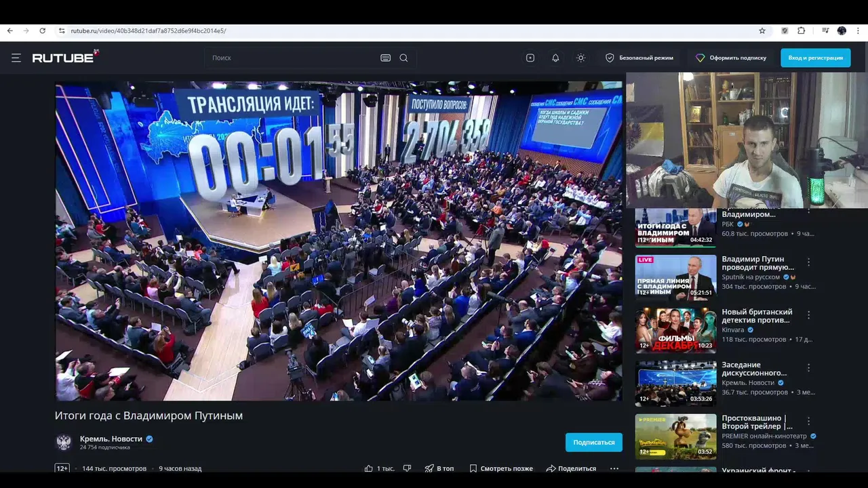Go to RUTUBE home via logo
The image size is (868, 488).
tap(66, 57)
